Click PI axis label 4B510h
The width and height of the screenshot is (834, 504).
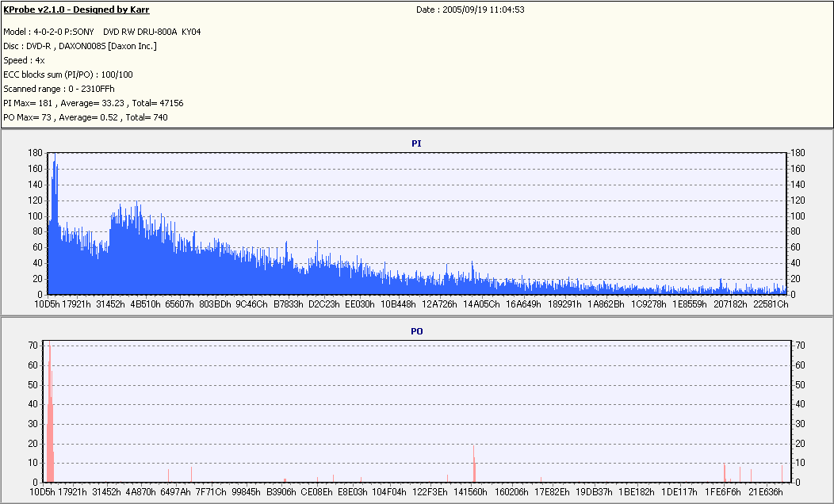click(145, 304)
